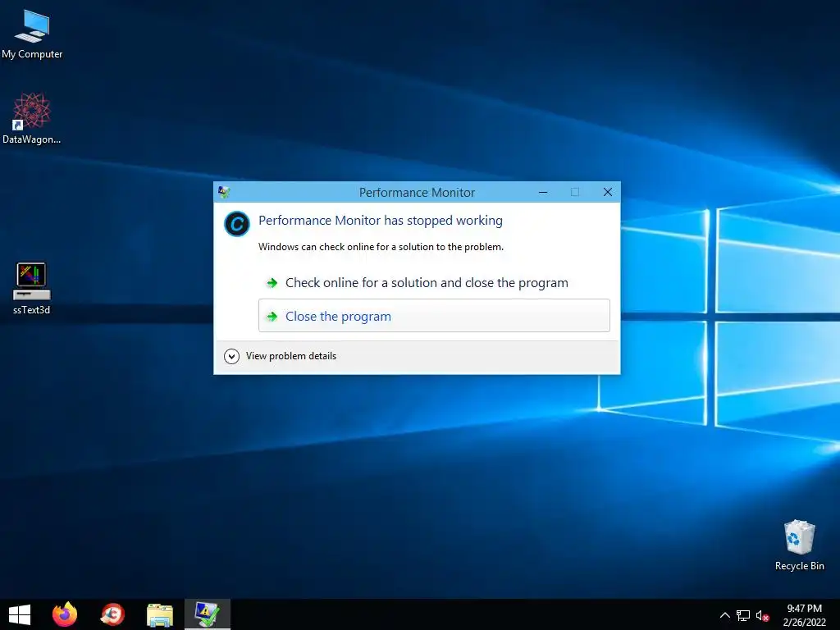Click the Performance Monitor title bar icon
This screenshot has width=840, height=630.
[225, 192]
